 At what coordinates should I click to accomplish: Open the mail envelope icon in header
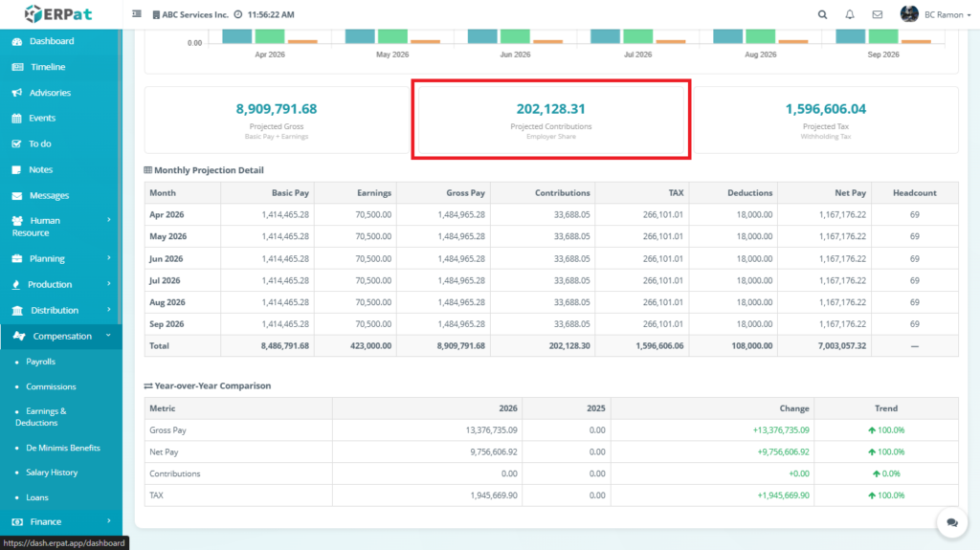878,14
